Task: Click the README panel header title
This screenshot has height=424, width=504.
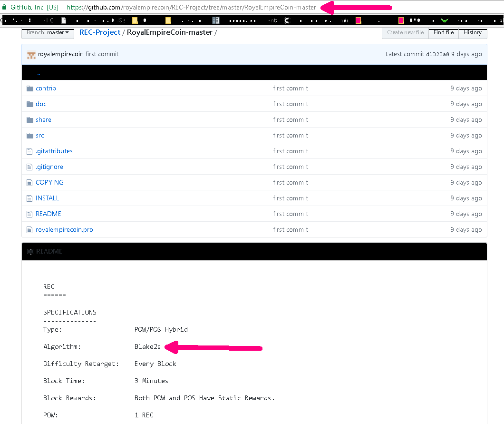Action: pos(49,251)
